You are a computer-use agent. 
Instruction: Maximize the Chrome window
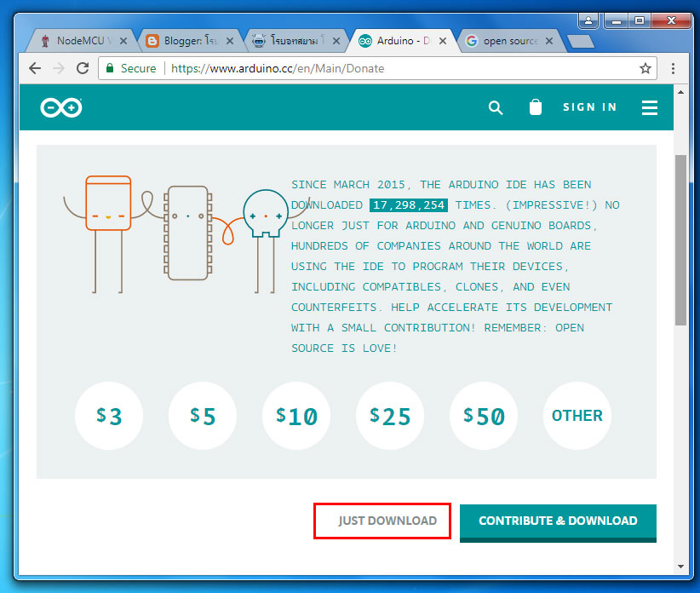pos(640,20)
